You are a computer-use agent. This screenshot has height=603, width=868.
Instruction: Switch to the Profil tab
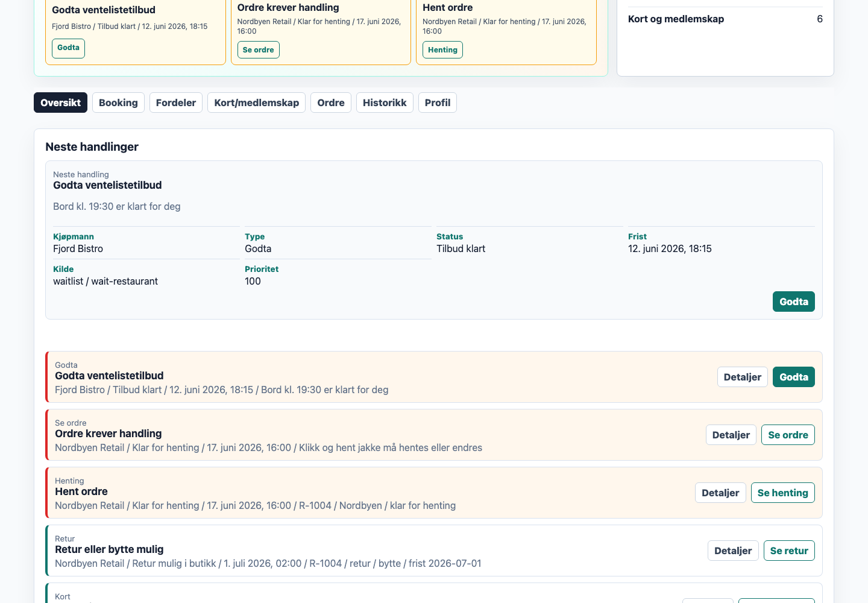(x=438, y=103)
